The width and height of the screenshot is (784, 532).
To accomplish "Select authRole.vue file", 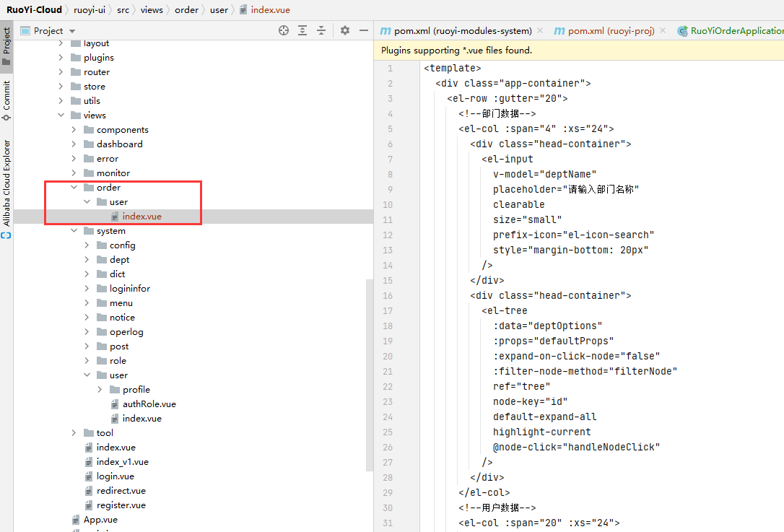I will click(x=149, y=404).
